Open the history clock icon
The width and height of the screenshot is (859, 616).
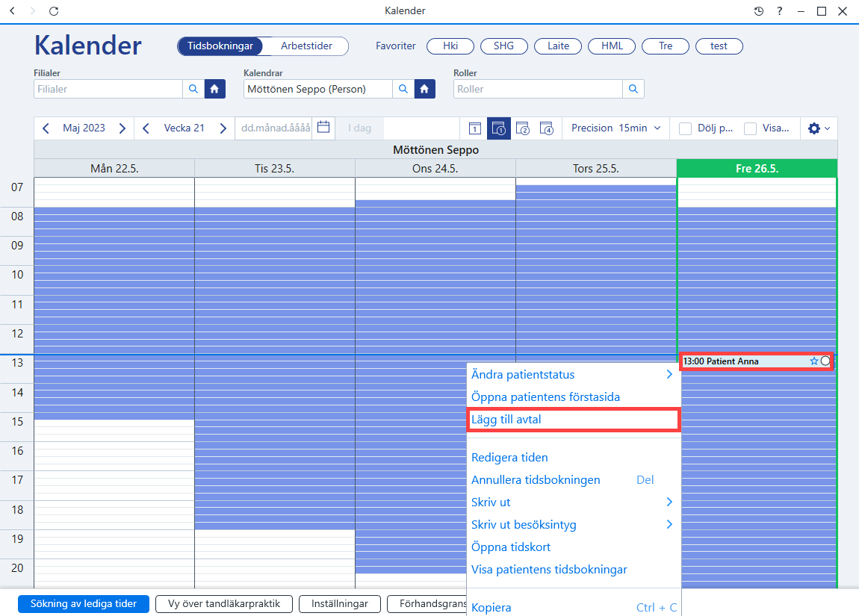758,11
